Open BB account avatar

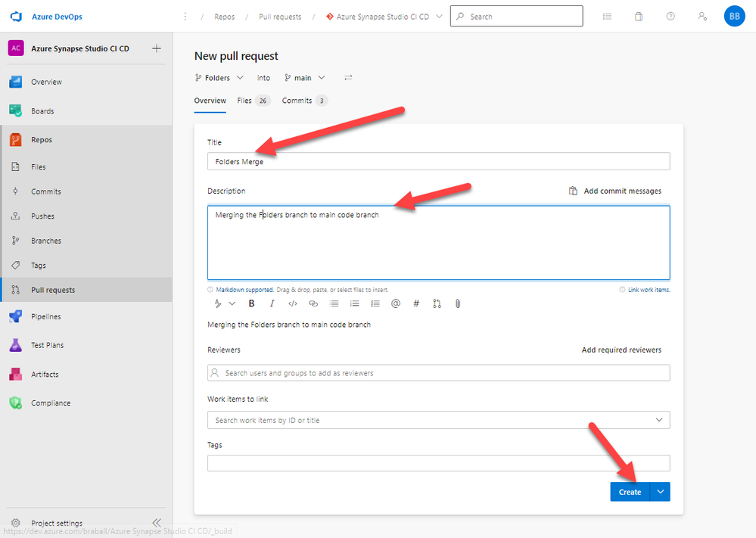[x=734, y=17]
